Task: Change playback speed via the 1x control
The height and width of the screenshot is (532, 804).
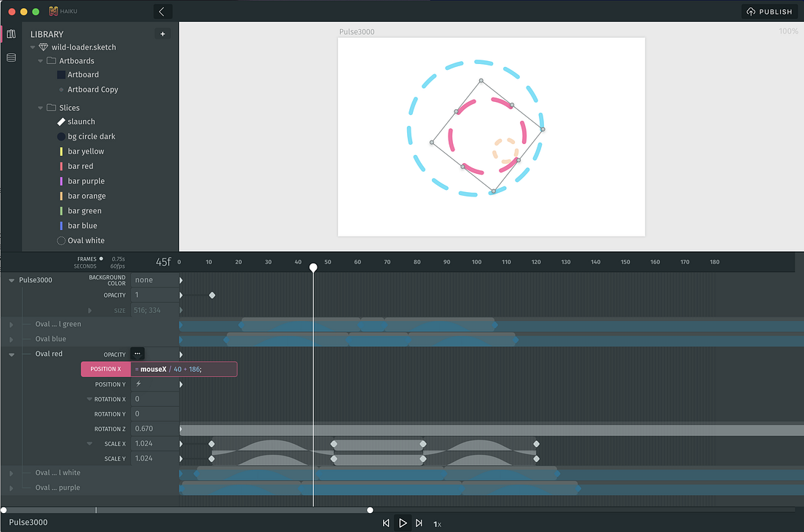Action: point(438,523)
